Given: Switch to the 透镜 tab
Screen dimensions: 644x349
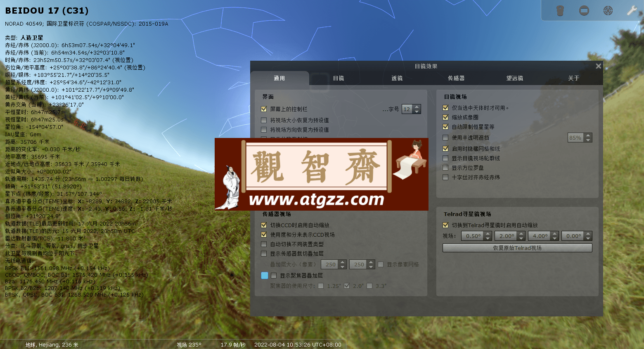Looking at the screenshot, I should 397,78.
